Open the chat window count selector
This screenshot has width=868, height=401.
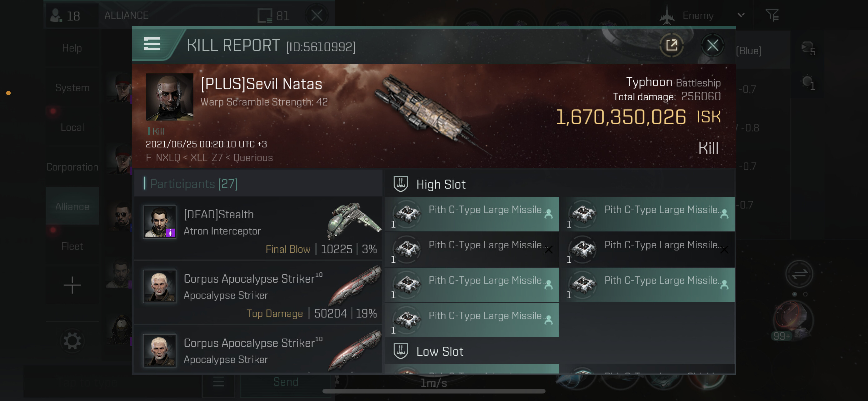pos(273,16)
